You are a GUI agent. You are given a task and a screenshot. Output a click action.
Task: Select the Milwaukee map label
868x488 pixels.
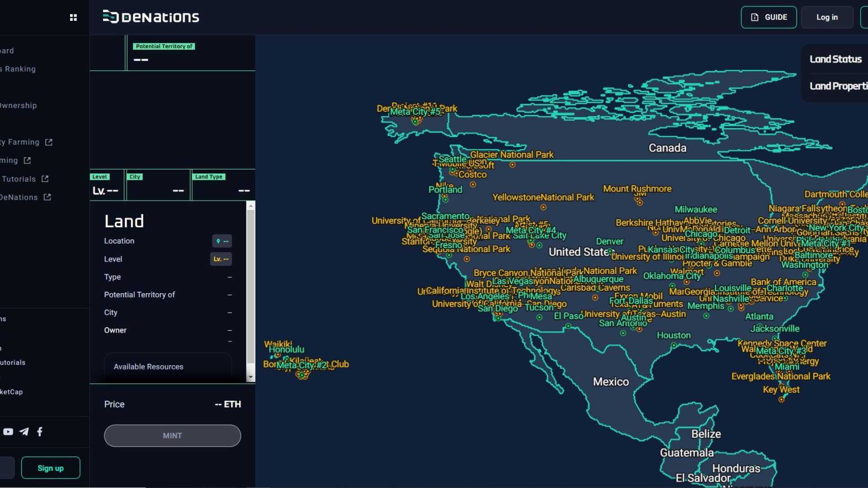tap(696, 210)
